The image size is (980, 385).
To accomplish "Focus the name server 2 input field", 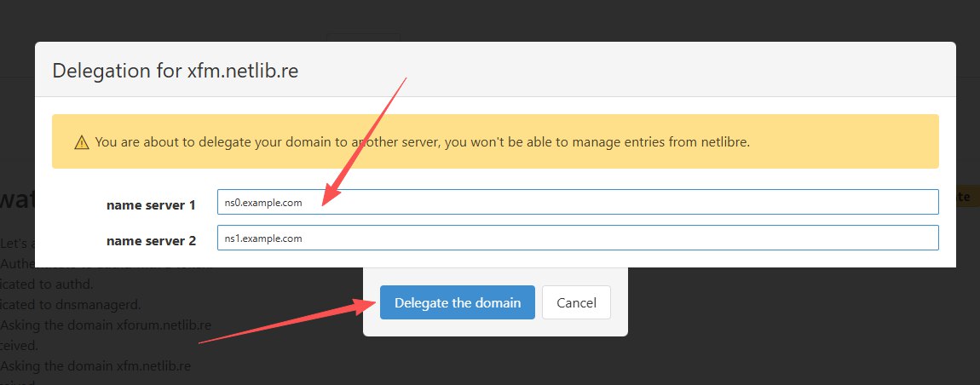I will (x=577, y=238).
